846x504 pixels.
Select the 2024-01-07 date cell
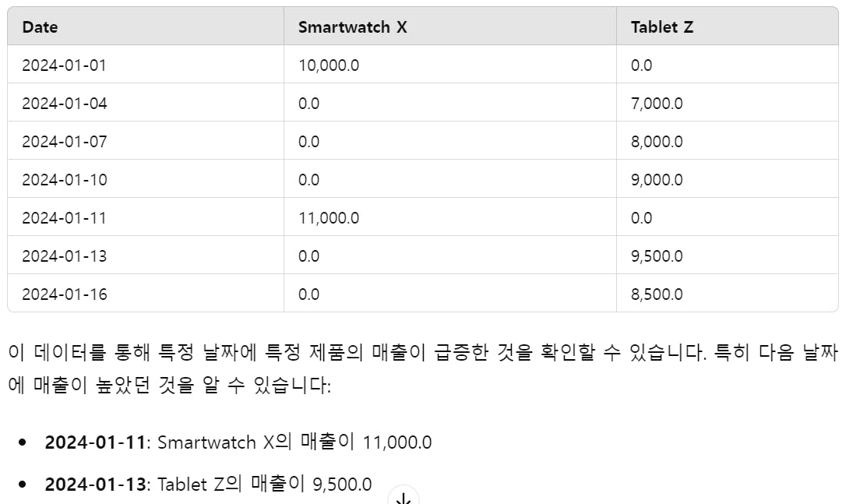coord(64,142)
